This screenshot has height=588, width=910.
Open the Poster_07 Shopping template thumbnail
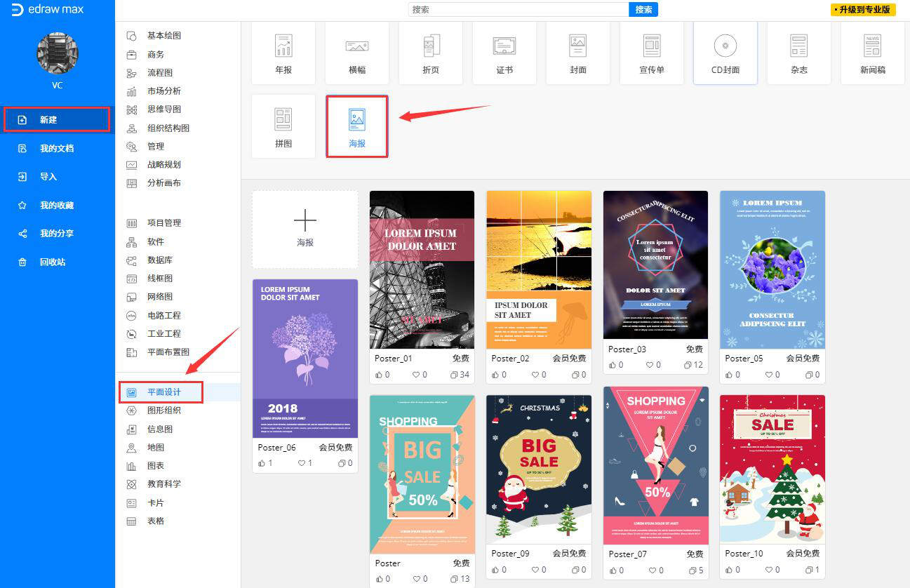pyautogui.click(x=656, y=465)
